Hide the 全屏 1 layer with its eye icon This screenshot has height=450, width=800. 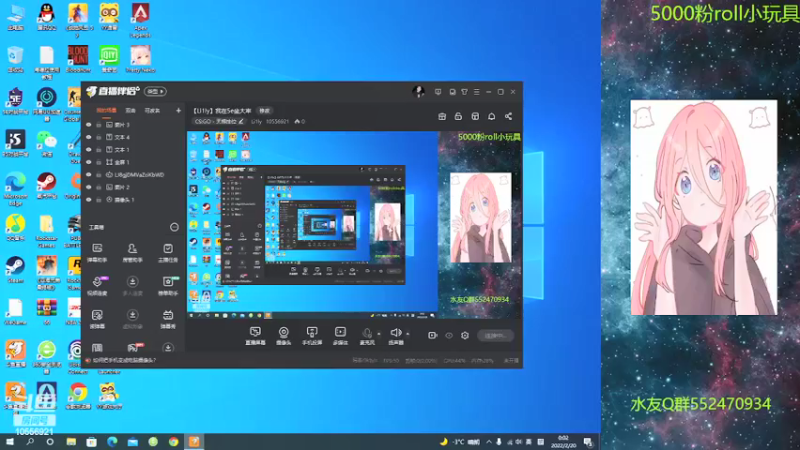89,162
